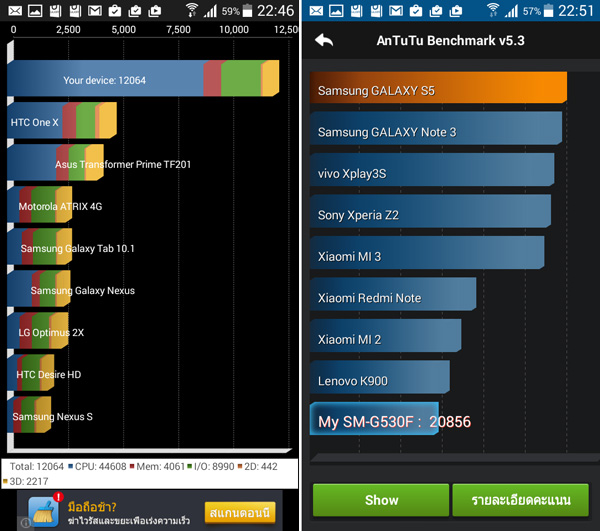The image size is (600, 531).
Task: Tap the 59% battery icon in left status bar
Action: tap(247, 11)
